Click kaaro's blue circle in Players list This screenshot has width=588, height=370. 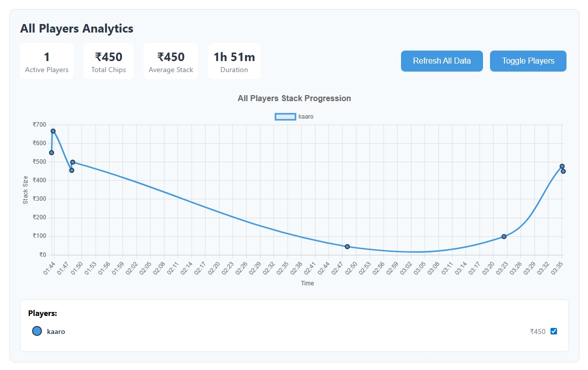pos(36,331)
